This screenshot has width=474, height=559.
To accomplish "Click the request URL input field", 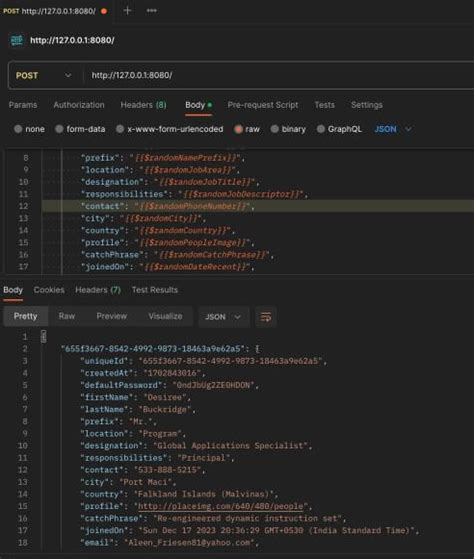I will 278,75.
